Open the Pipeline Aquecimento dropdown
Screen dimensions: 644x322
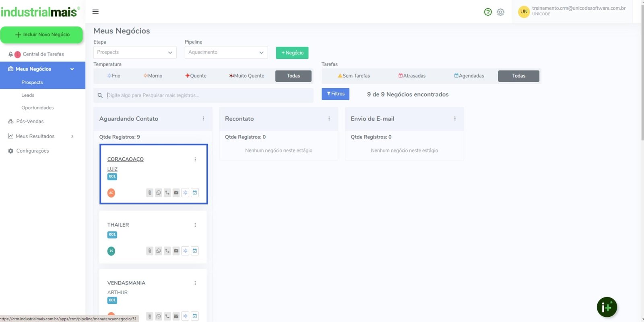coord(226,52)
